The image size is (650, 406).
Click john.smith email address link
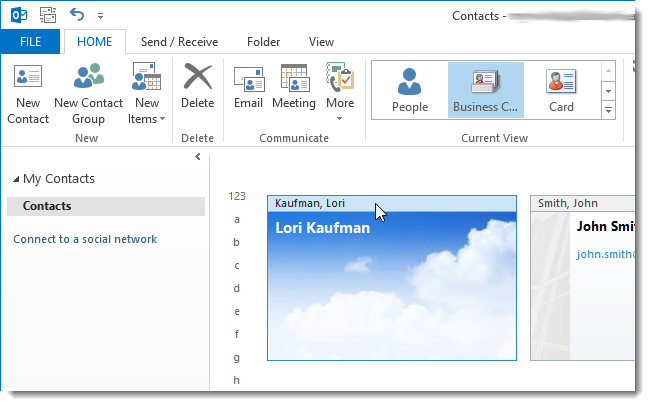605,254
